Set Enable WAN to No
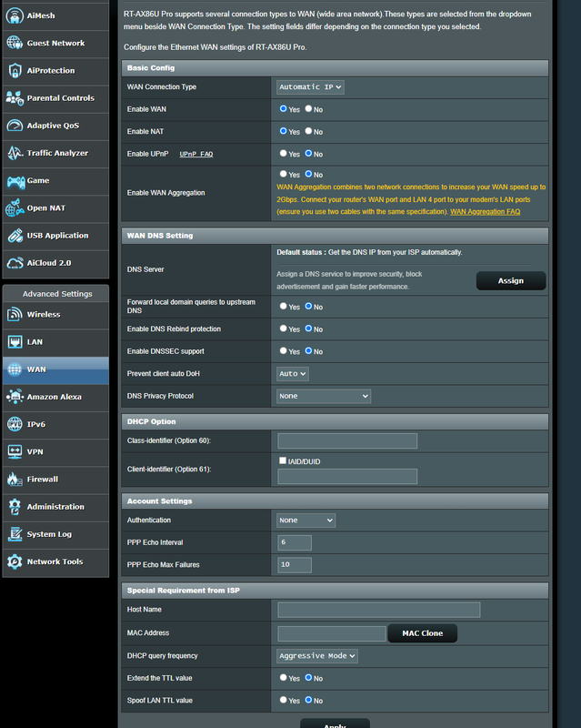Screen dimensions: 581x728 308,108
